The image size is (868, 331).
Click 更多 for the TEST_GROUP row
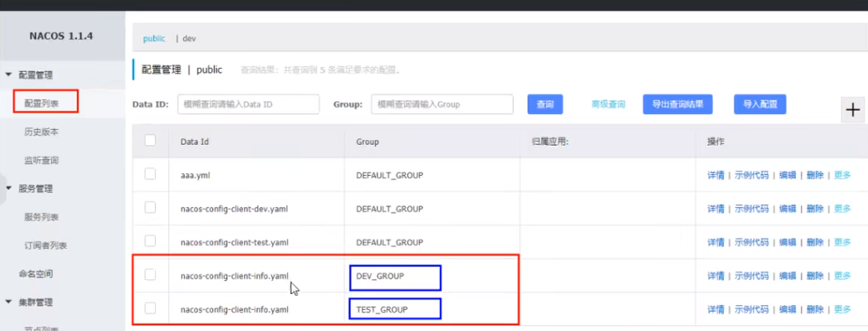[843, 310]
